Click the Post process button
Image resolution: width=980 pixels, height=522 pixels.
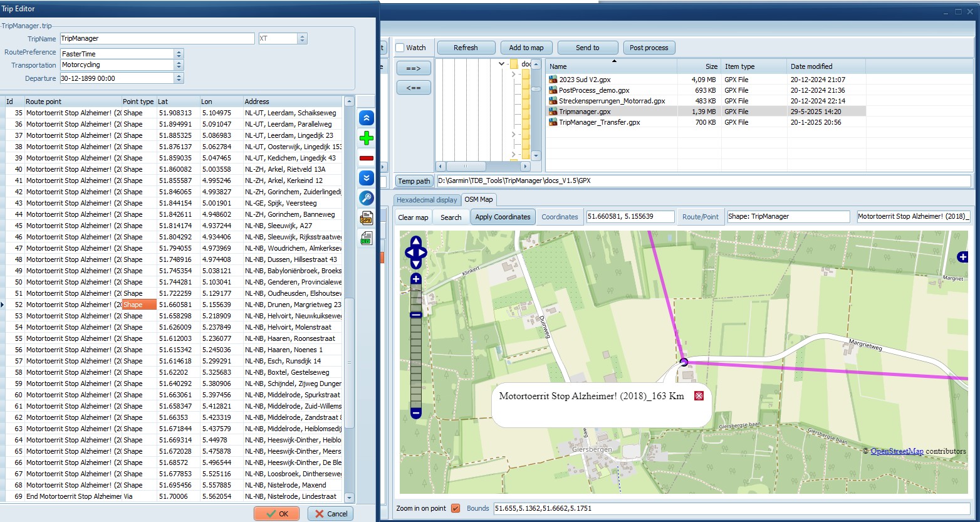[649, 48]
